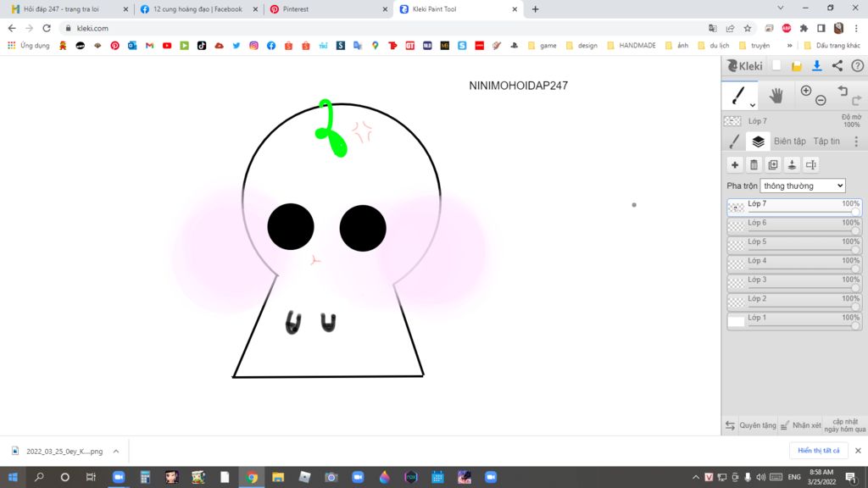Delete the layer with trash icon

pyautogui.click(x=754, y=165)
